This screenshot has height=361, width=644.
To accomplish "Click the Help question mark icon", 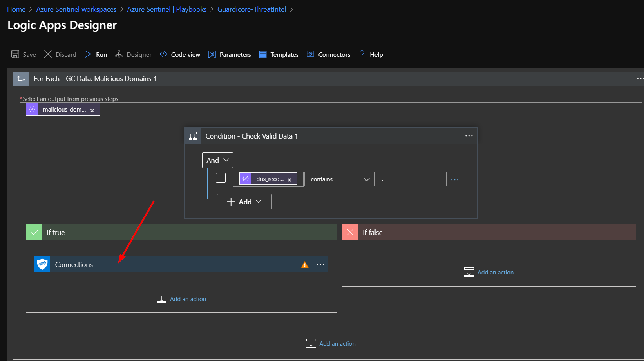I will click(362, 54).
